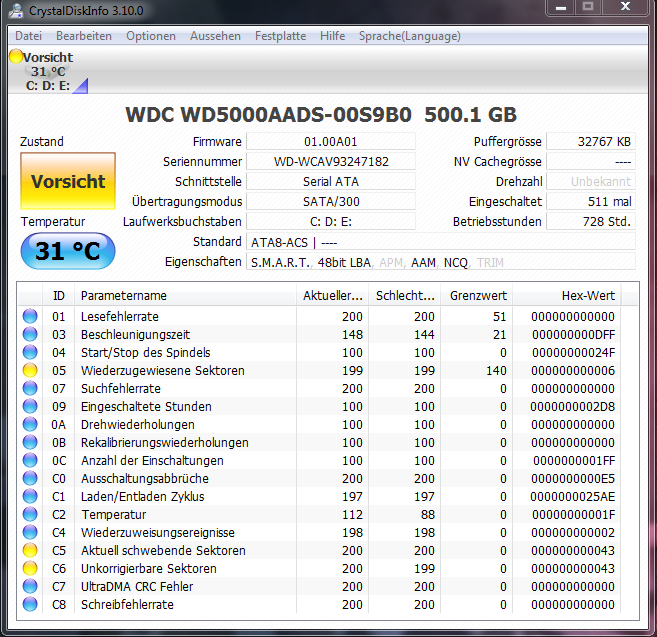The height and width of the screenshot is (637, 657).
Task: Open the Datei menu
Action: pos(28,36)
